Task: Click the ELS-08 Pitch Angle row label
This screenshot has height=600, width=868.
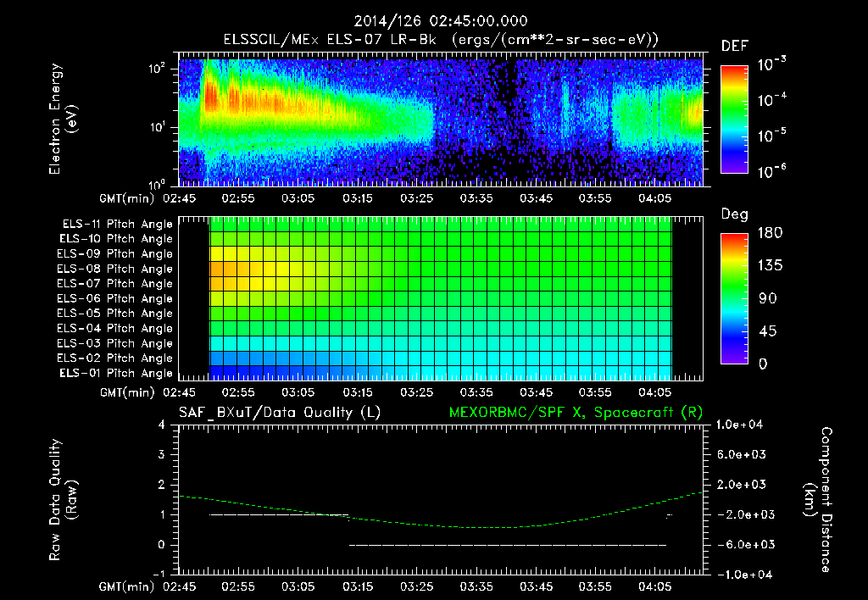Action: (x=115, y=269)
